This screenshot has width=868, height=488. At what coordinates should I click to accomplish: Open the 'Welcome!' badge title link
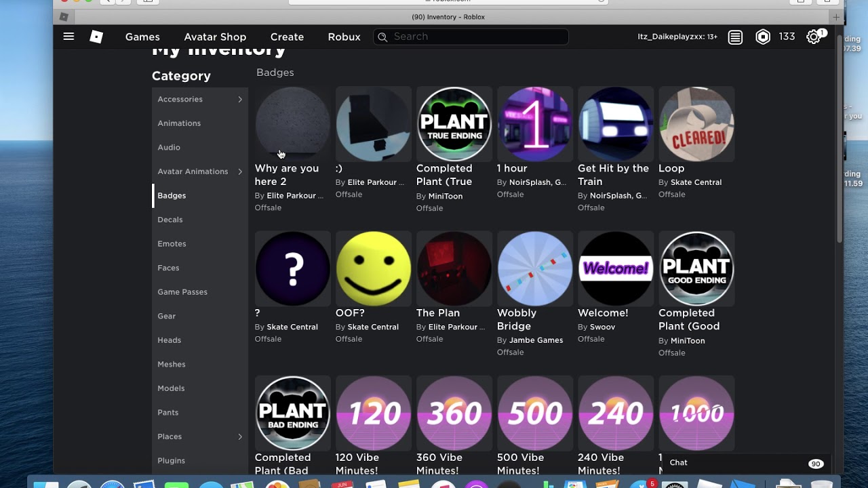(603, 313)
